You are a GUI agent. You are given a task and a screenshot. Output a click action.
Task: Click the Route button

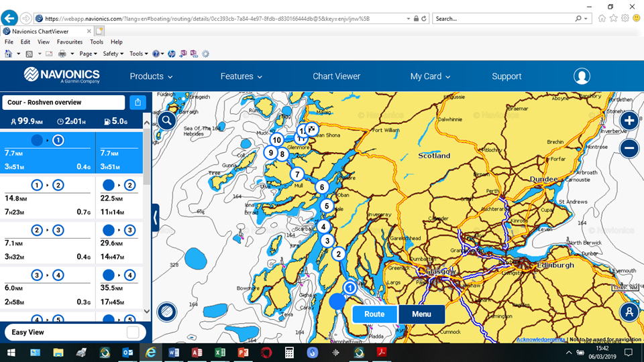(374, 314)
